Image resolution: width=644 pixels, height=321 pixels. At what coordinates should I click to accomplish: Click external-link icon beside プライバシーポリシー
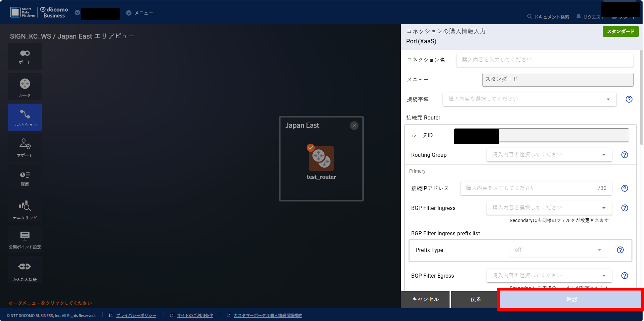111,315
